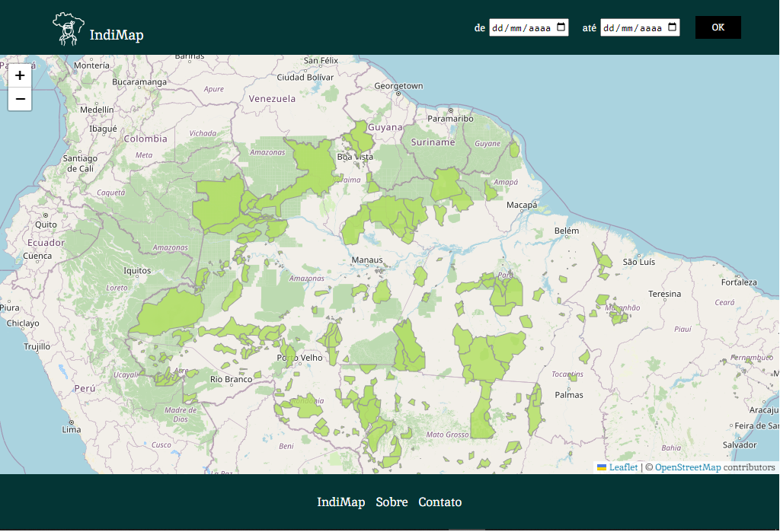
Task: Click the Porto Velho label on the map
Action: (300, 358)
